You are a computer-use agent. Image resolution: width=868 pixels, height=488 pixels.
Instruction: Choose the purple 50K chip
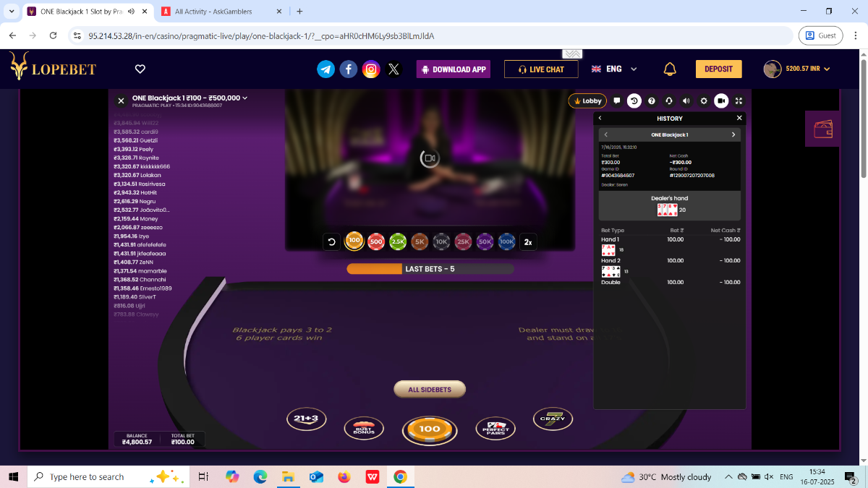(x=485, y=242)
